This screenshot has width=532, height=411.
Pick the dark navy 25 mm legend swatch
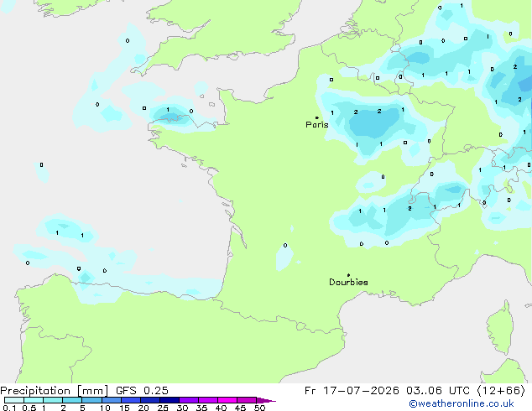pos(170,400)
